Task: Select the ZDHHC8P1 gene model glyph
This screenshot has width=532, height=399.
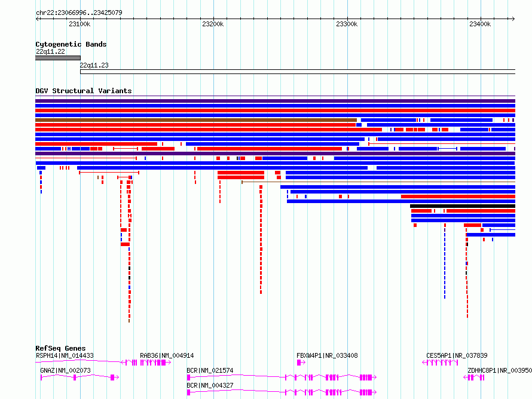Action: pyautogui.click(x=474, y=377)
